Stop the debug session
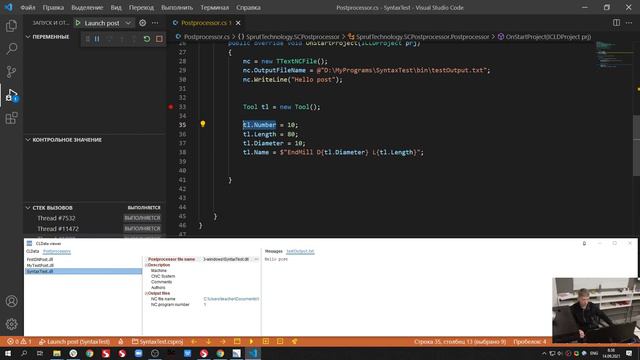 (x=159, y=39)
